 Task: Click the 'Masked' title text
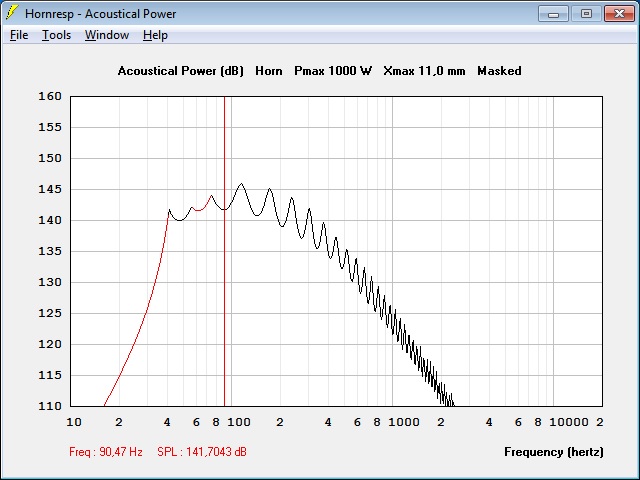(x=499, y=71)
